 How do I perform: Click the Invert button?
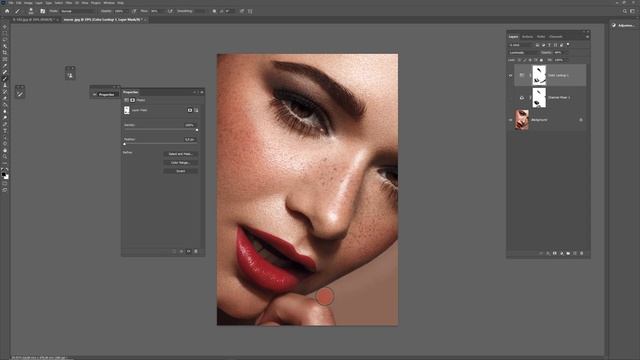click(181, 171)
